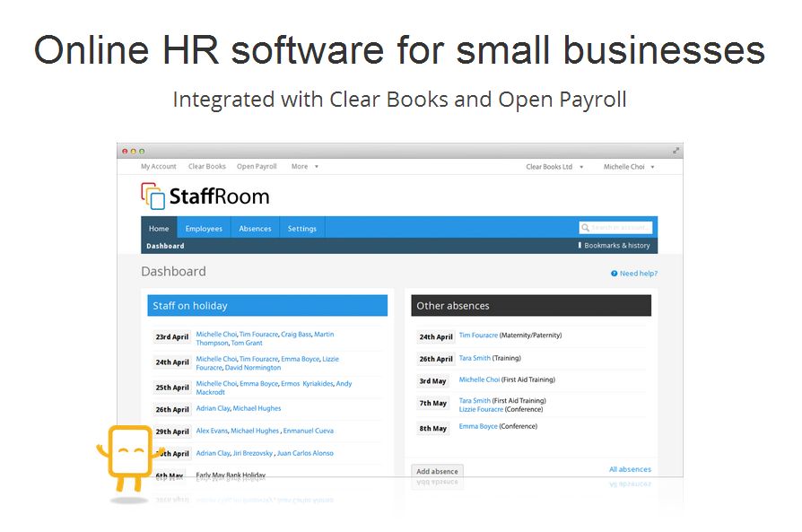Switch to the Employees tab

(x=204, y=229)
